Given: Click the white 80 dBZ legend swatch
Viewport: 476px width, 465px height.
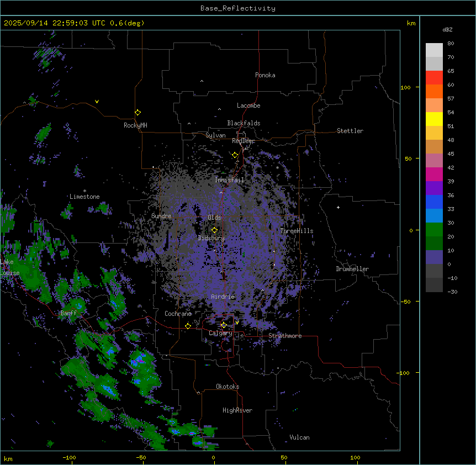Looking at the screenshot, I should pos(434,50).
